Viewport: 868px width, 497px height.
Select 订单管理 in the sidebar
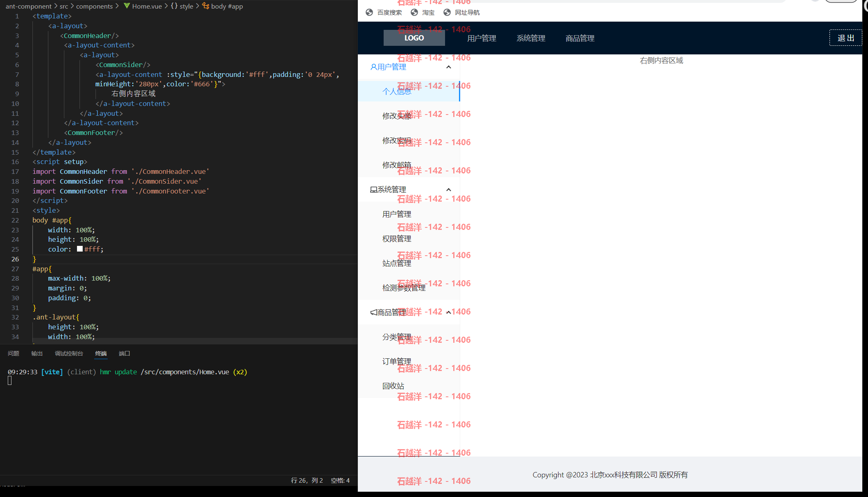pos(409,361)
